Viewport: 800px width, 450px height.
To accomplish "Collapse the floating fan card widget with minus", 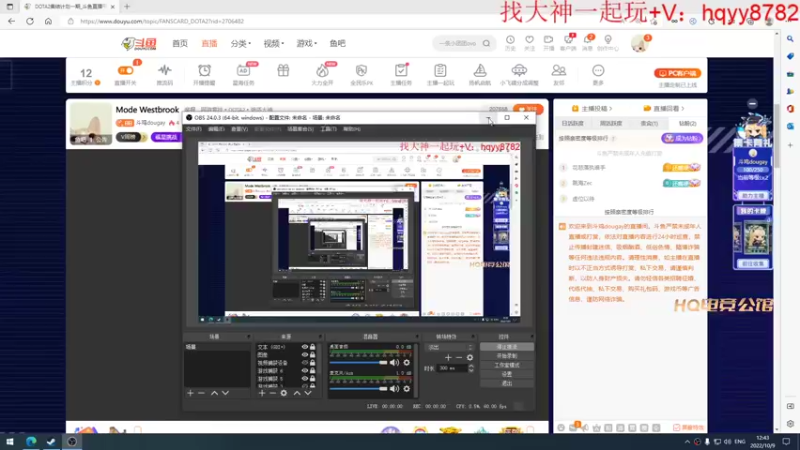I will [x=752, y=104].
